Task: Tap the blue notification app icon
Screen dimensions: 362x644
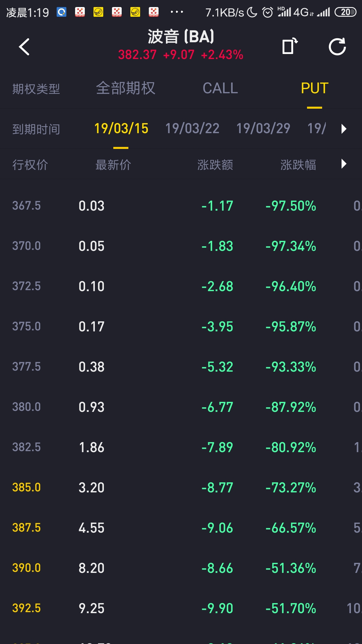Action: point(62,12)
